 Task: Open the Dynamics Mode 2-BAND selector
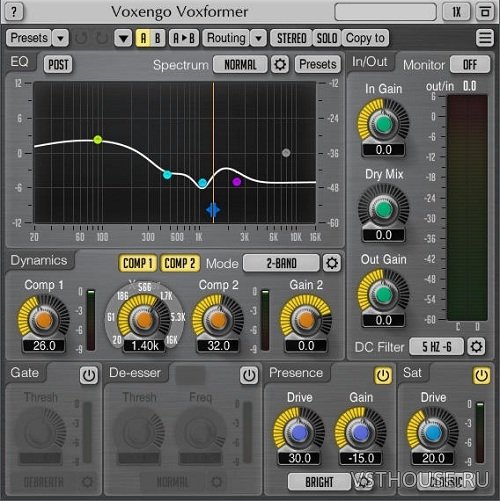[281, 263]
